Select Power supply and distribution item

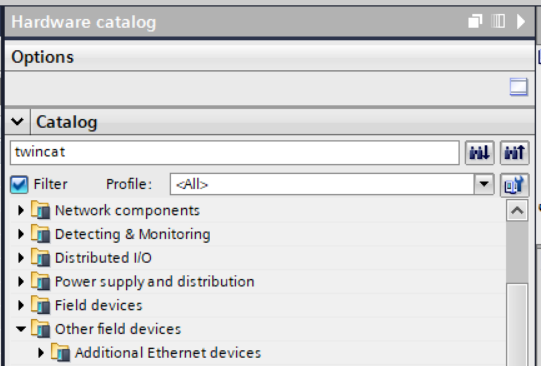155,282
